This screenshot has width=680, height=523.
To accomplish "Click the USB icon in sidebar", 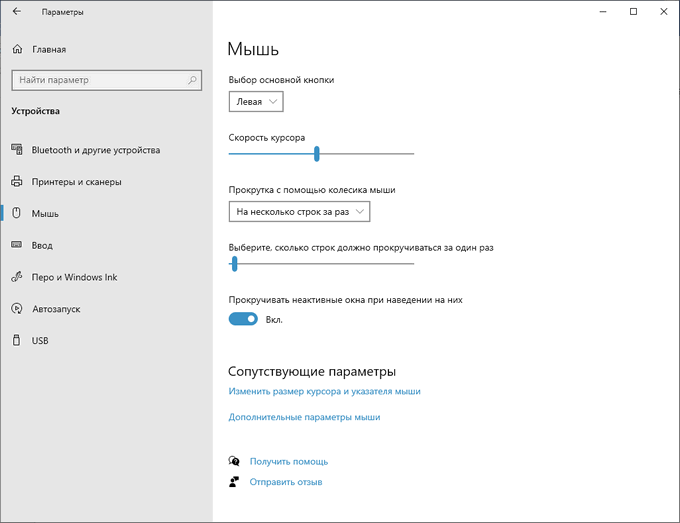I will pyautogui.click(x=17, y=341).
